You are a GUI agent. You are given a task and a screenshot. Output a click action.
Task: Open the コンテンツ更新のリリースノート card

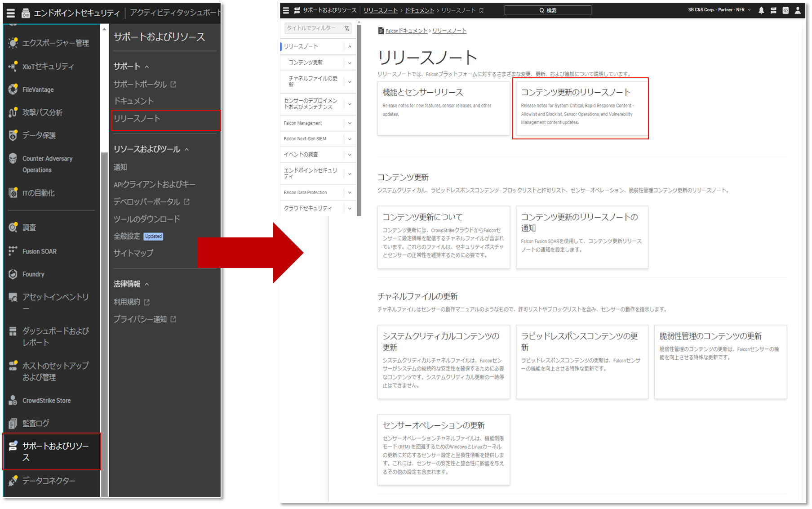[580, 108]
